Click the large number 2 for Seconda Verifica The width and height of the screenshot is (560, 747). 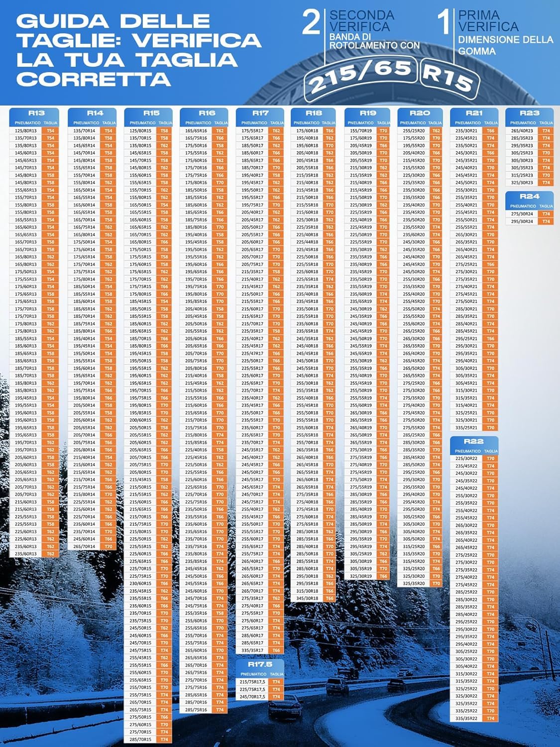(311, 22)
